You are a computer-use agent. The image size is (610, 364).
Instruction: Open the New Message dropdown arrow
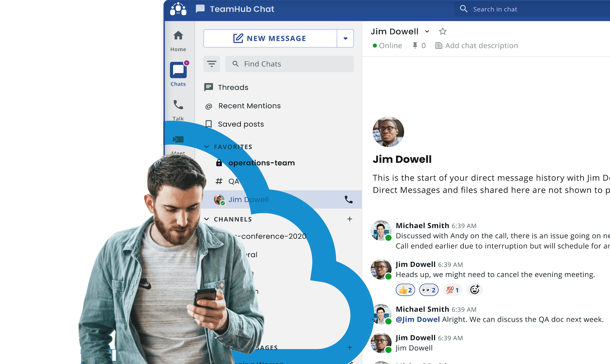(346, 38)
